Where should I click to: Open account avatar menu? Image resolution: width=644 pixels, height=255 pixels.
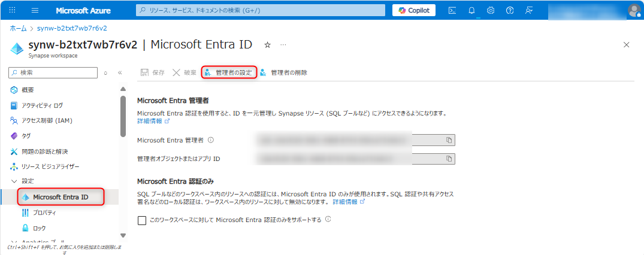coord(634,10)
